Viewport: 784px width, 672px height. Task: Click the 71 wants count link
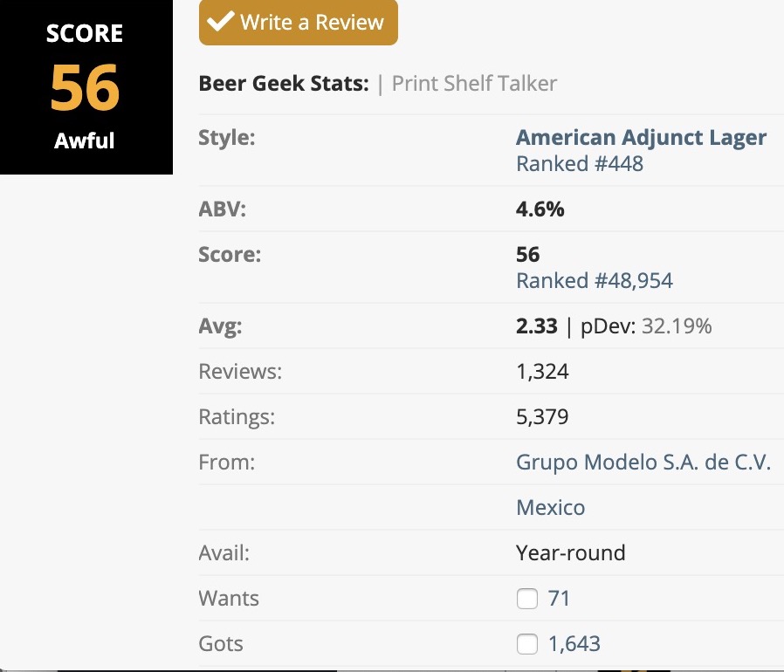pyautogui.click(x=559, y=599)
